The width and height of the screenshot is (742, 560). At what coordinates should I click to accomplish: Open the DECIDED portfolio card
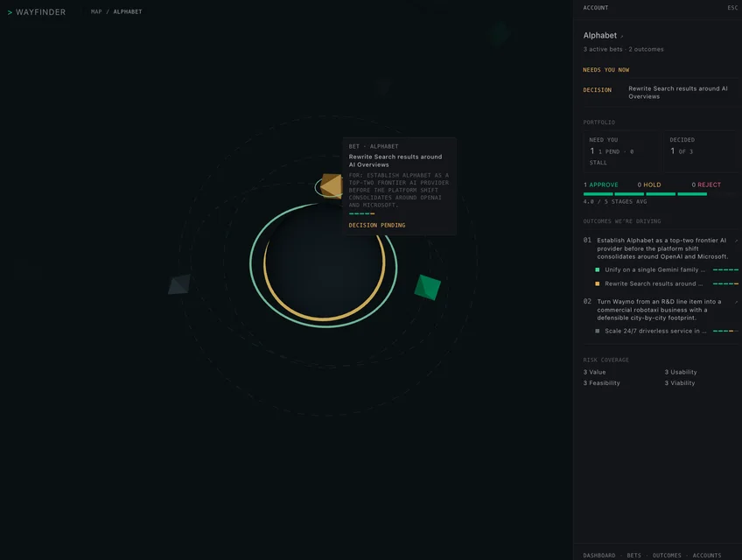[701, 151]
